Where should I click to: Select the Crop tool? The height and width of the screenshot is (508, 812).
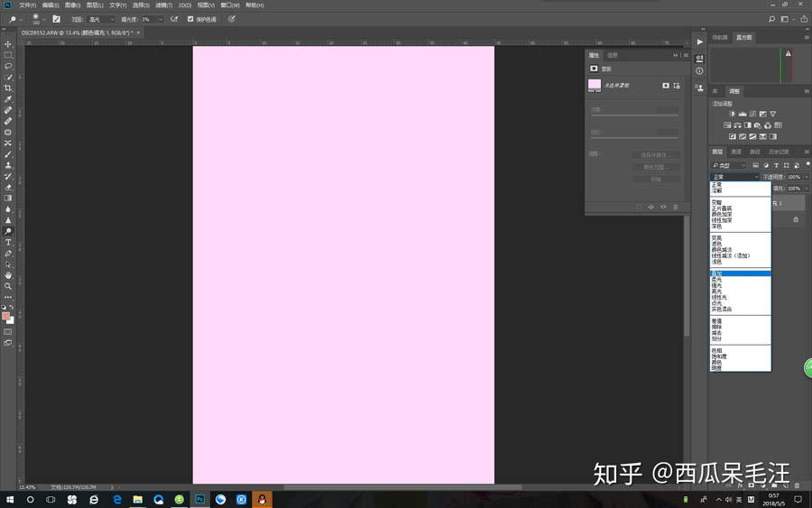pos(8,88)
